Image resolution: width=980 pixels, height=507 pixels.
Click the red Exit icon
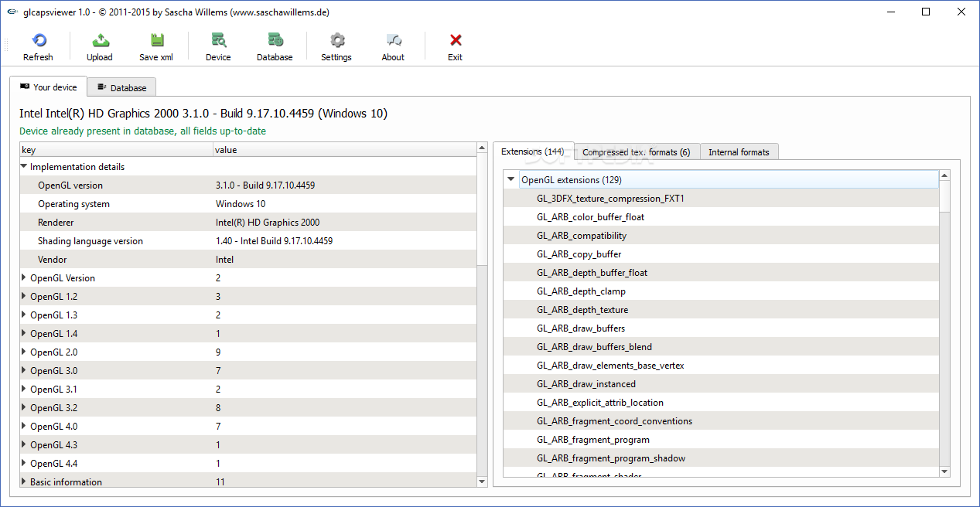[456, 40]
